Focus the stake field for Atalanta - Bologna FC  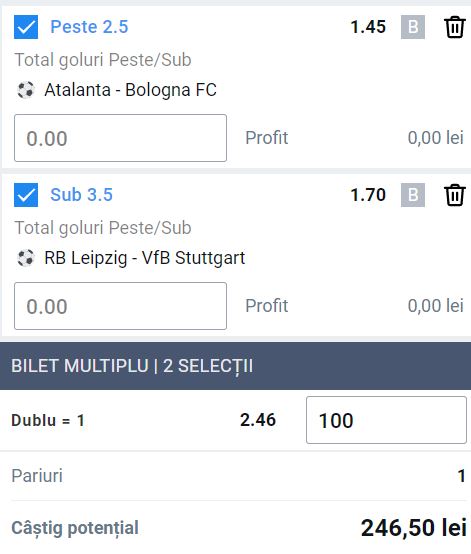(x=120, y=138)
